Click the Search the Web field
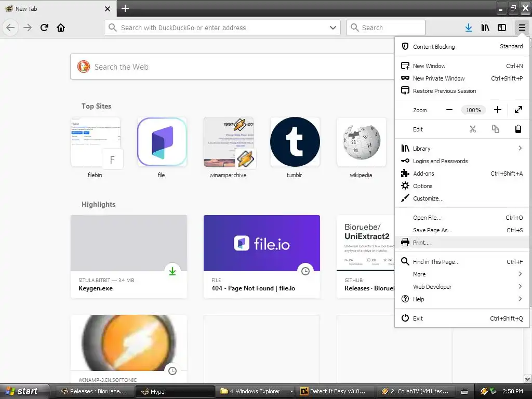Viewport: 532px width, 399px height. coord(232,67)
